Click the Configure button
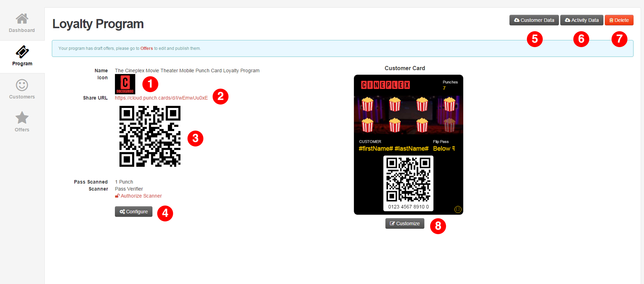Viewport: 644px width, 284px height. pyautogui.click(x=134, y=211)
